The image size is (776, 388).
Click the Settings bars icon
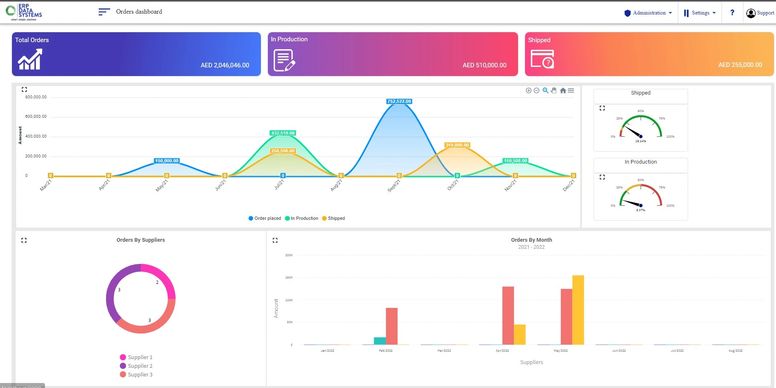point(686,13)
